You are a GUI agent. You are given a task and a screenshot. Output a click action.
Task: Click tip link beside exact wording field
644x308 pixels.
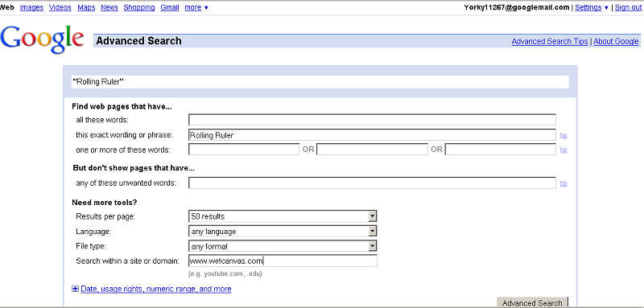[563, 135]
